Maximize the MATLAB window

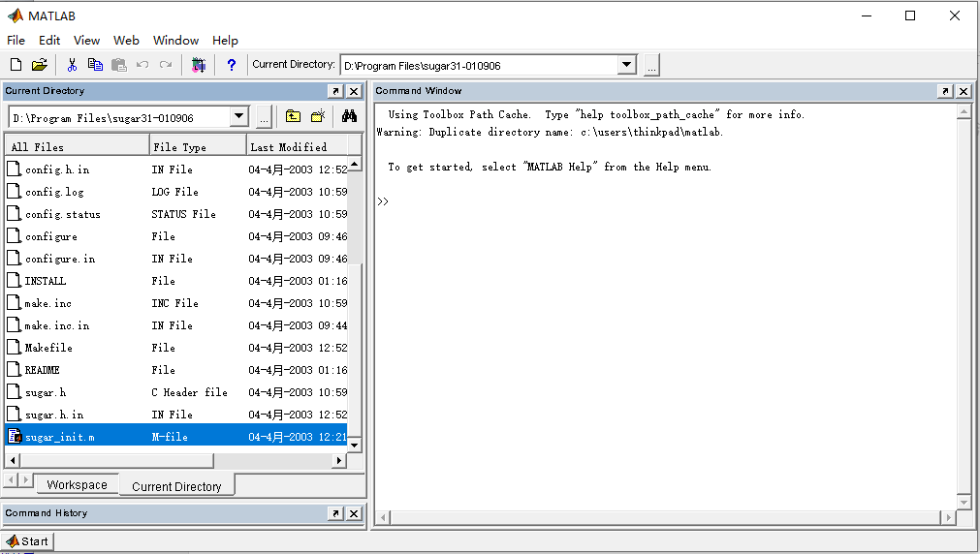pyautogui.click(x=910, y=15)
